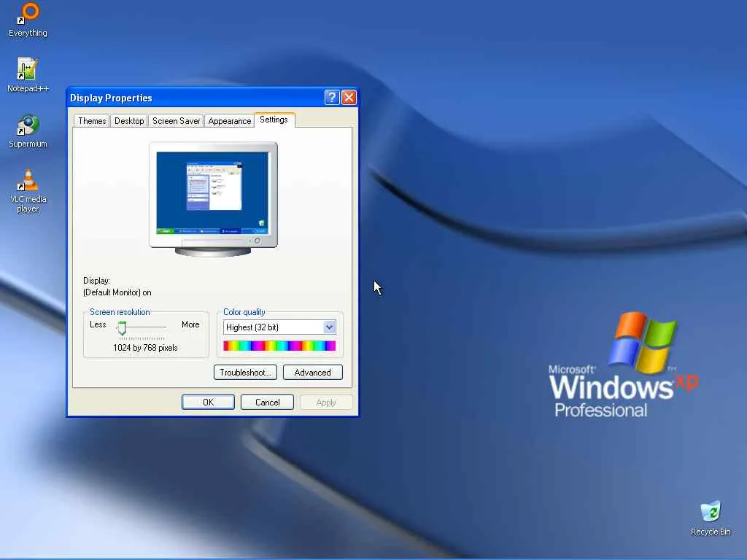Open the Advanced display settings
This screenshot has width=747, height=560.
coord(312,373)
